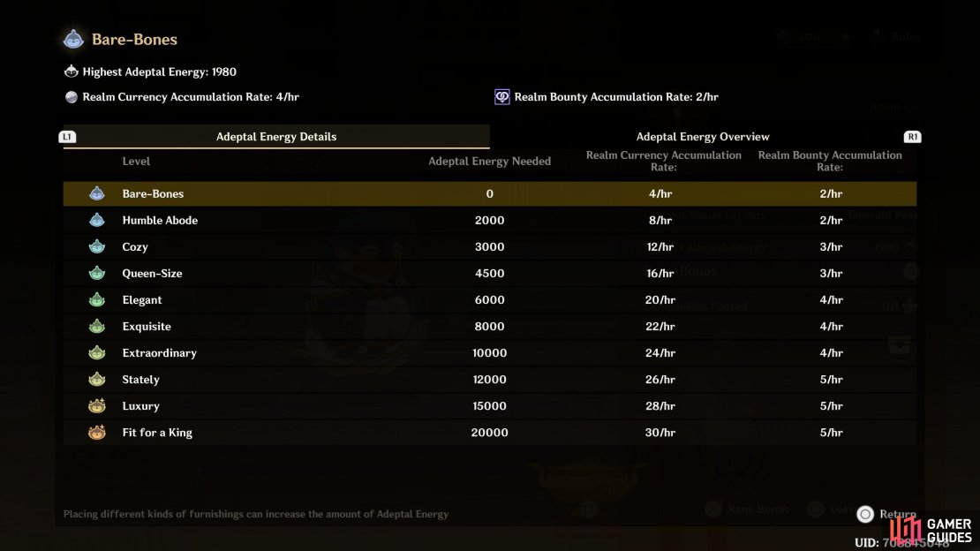Select the Stately level row
Screen dimensions: 980x551
pyautogui.click(x=490, y=380)
